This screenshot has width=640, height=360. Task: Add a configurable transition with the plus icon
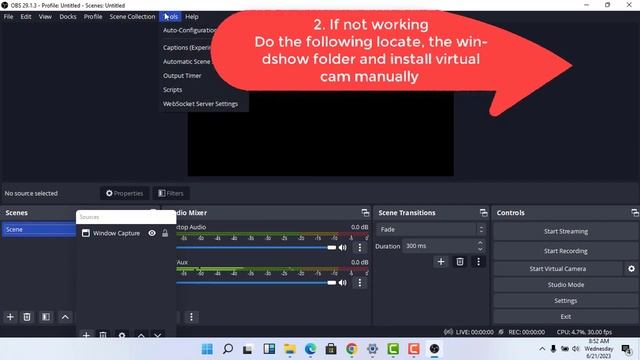[441, 262]
